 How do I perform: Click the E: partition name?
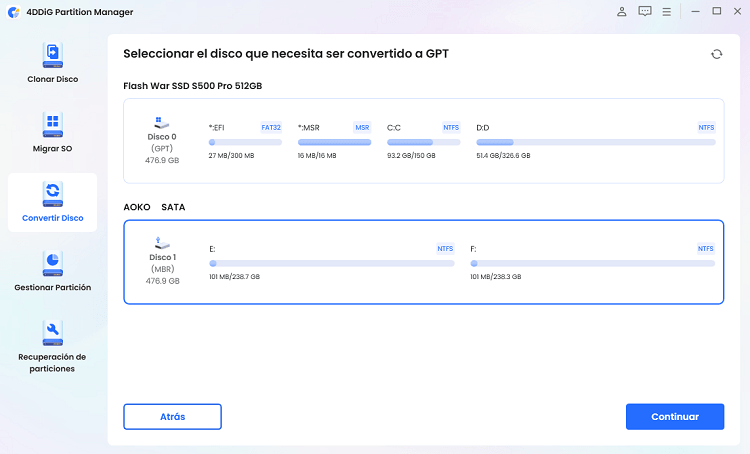coord(212,249)
